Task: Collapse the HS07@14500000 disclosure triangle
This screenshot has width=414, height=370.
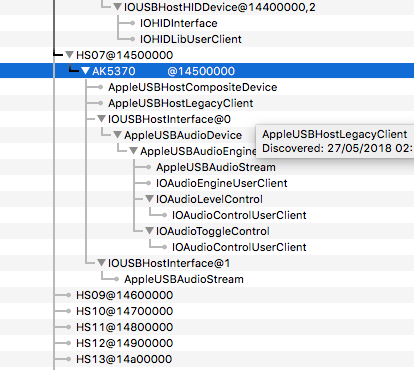Action: coord(69,55)
